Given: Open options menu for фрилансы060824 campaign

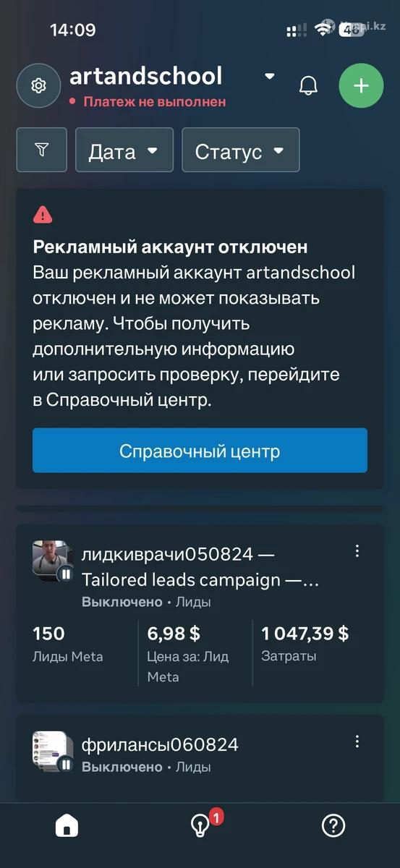Looking at the screenshot, I should coord(357,741).
